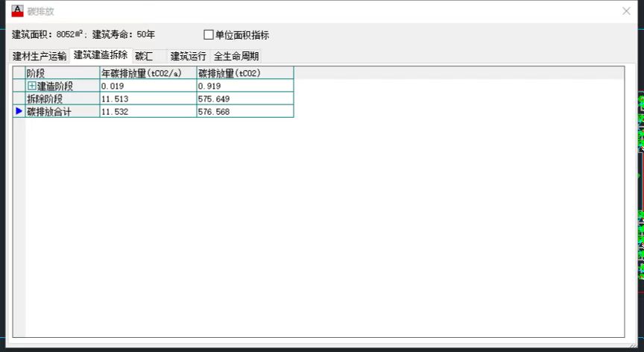
Task: Go to the 建筑运行 tab
Action: point(188,56)
